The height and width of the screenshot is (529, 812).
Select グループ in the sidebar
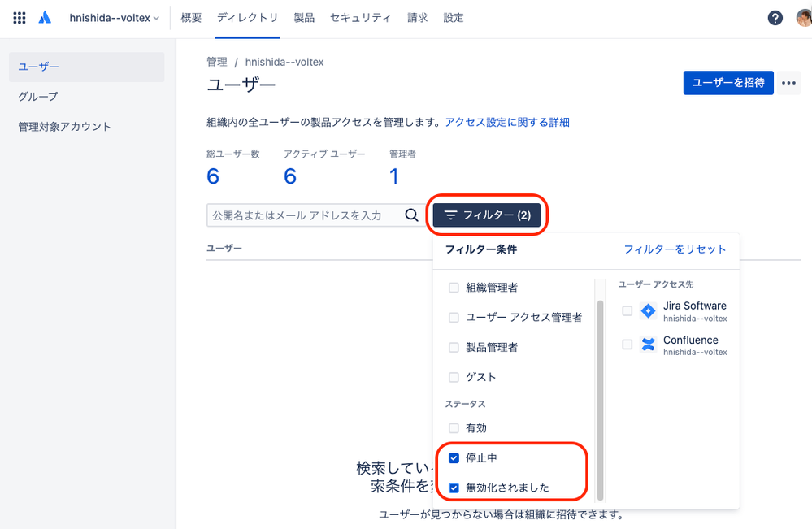click(x=37, y=96)
